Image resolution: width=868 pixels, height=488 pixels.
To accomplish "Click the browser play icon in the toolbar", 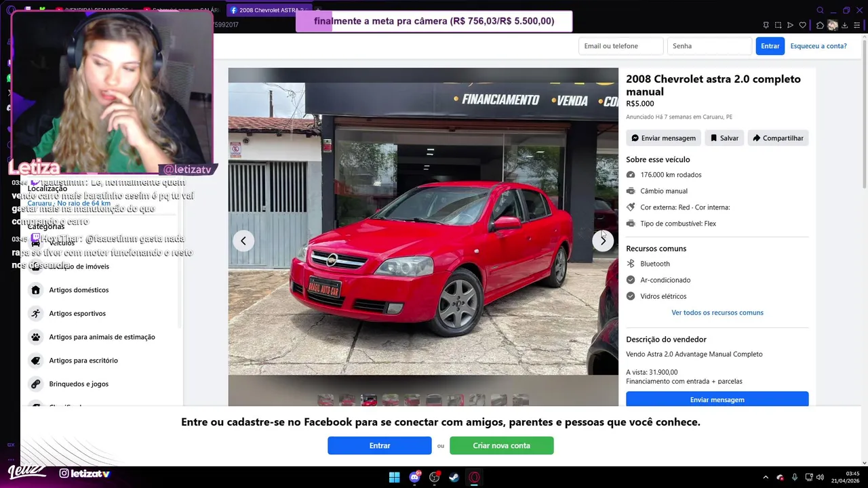I will (790, 25).
